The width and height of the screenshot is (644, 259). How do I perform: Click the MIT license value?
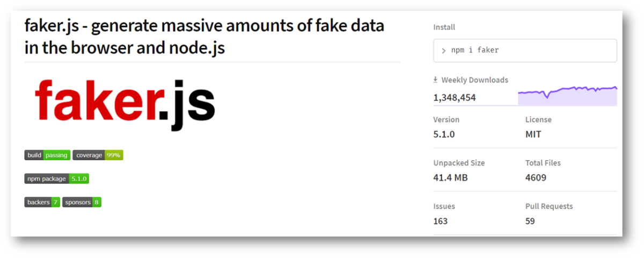[x=533, y=134]
